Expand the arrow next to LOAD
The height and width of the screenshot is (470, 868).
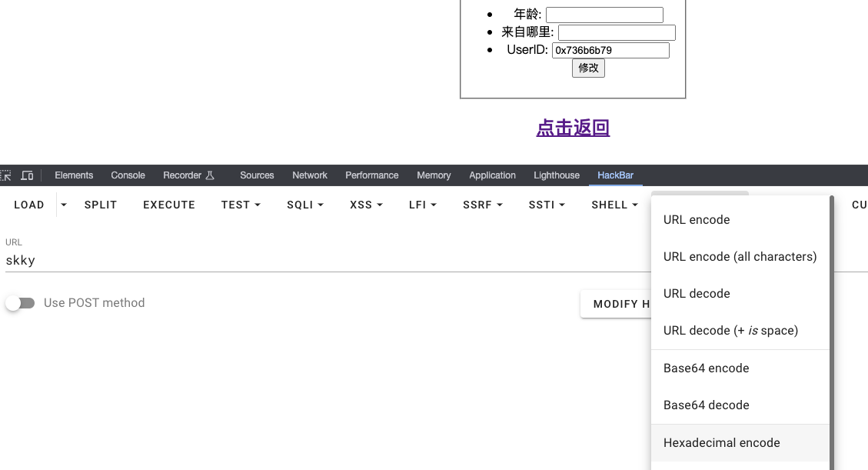64,205
